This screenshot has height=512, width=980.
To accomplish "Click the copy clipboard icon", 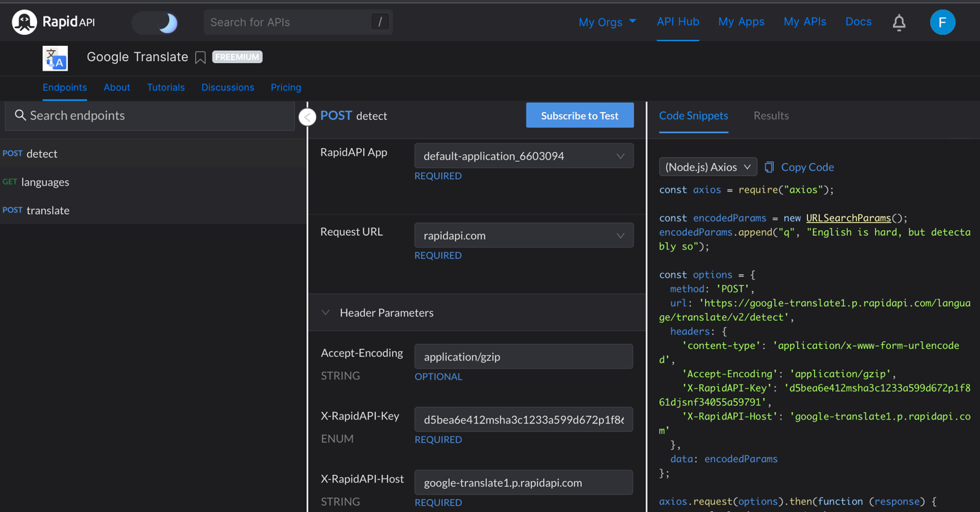I will (x=769, y=167).
